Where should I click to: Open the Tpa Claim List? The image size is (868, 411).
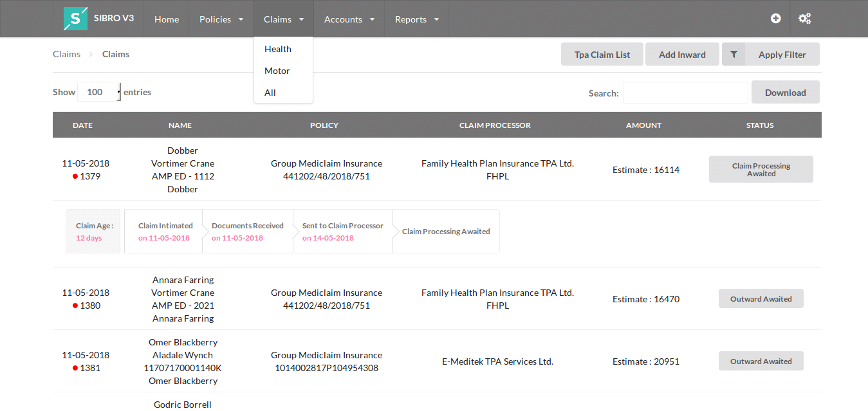(602, 55)
